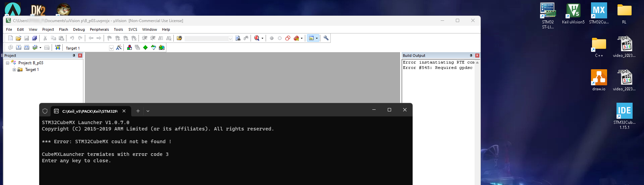The image size is (644, 185).
Task: Open the C++ desktop folder shortcut
Action: (x=599, y=47)
